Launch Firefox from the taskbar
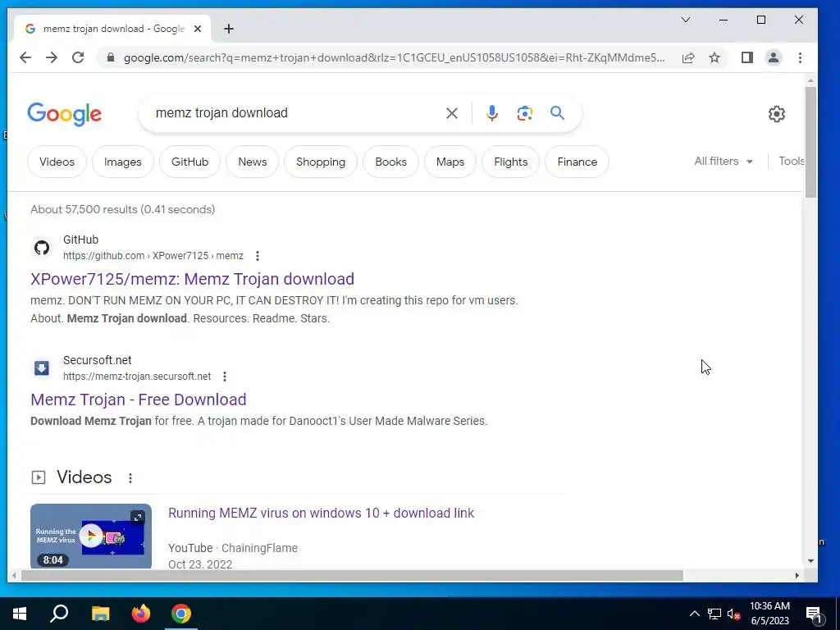The width and height of the screenshot is (840, 630). pos(141,614)
